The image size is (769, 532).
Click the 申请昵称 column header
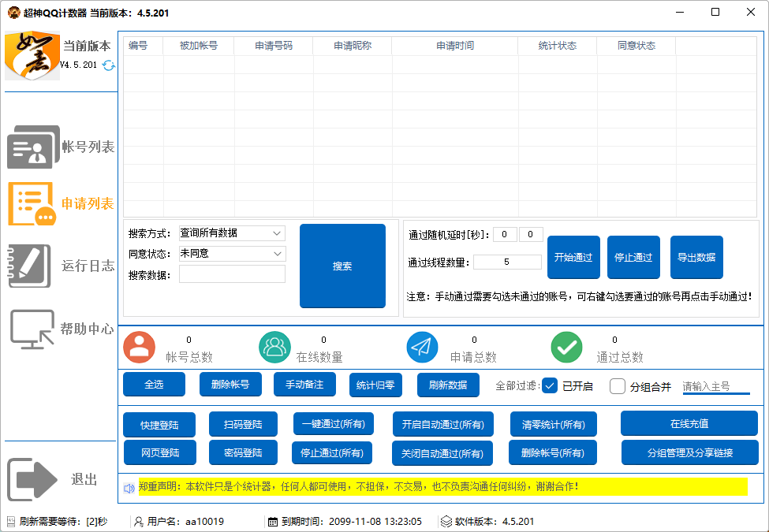[x=353, y=46]
